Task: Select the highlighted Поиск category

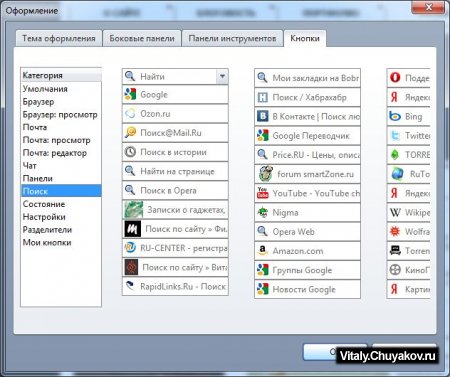Action: pyautogui.click(x=61, y=191)
